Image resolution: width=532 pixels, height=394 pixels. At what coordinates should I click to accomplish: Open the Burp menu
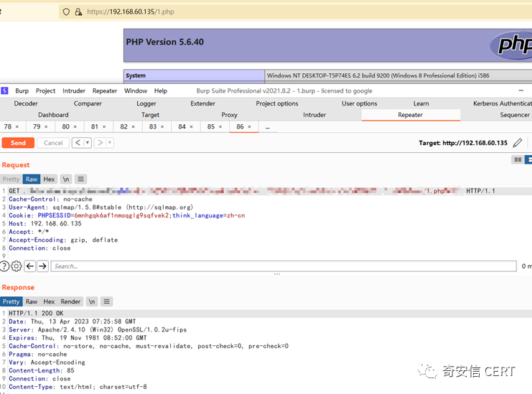22,91
